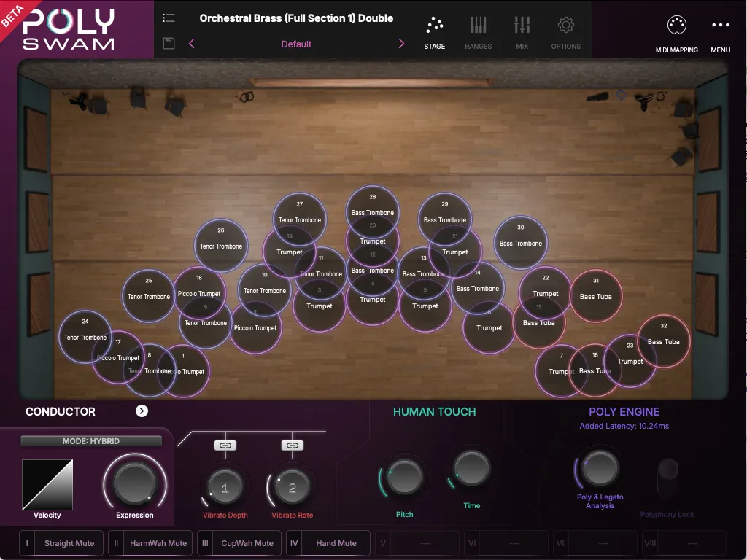Screen dimensions: 747x560
Task: Select slot I Straight Mute
Action: point(61,543)
